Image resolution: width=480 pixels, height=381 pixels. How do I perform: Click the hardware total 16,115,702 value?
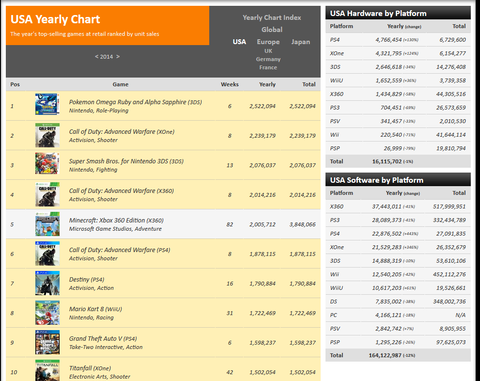click(x=387, y=162)
